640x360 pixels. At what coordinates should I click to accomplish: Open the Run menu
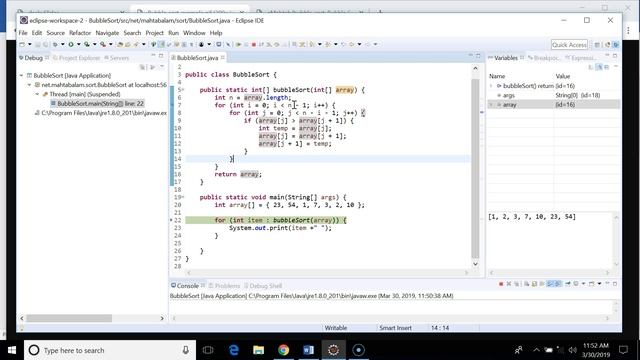point(173,33)
